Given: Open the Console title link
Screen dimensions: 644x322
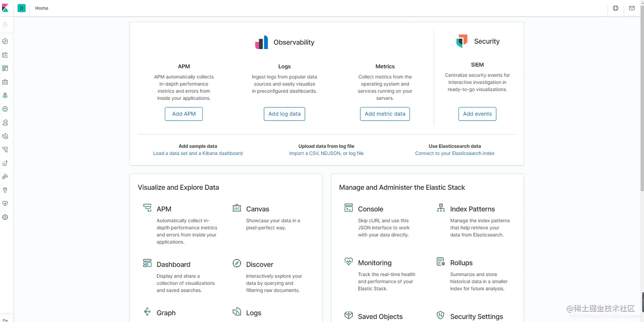Looking at the screenshot, I should tap(371, 209).
